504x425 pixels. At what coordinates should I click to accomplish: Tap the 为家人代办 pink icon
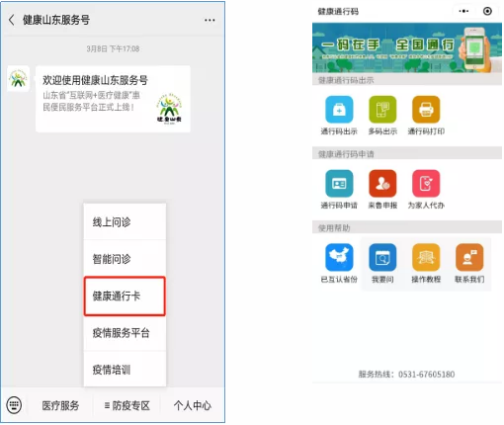(x=426, y=184)
